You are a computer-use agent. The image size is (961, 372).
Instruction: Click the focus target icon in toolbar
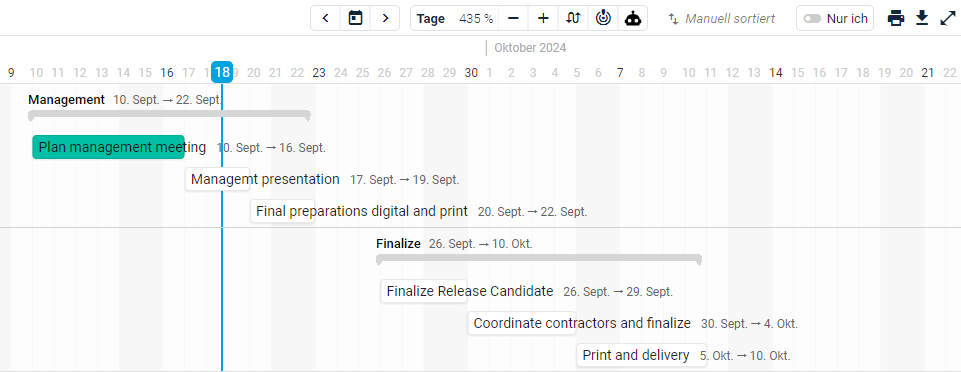(603, 18)
